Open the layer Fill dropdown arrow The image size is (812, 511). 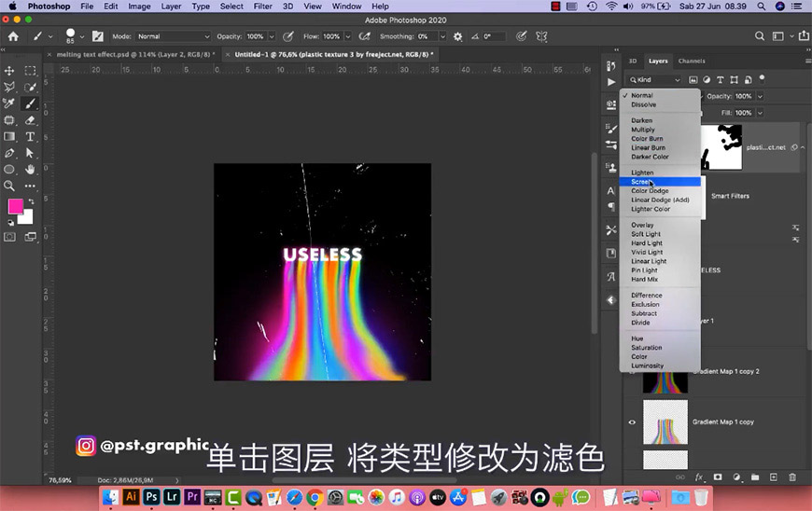(x=760, y=113)
